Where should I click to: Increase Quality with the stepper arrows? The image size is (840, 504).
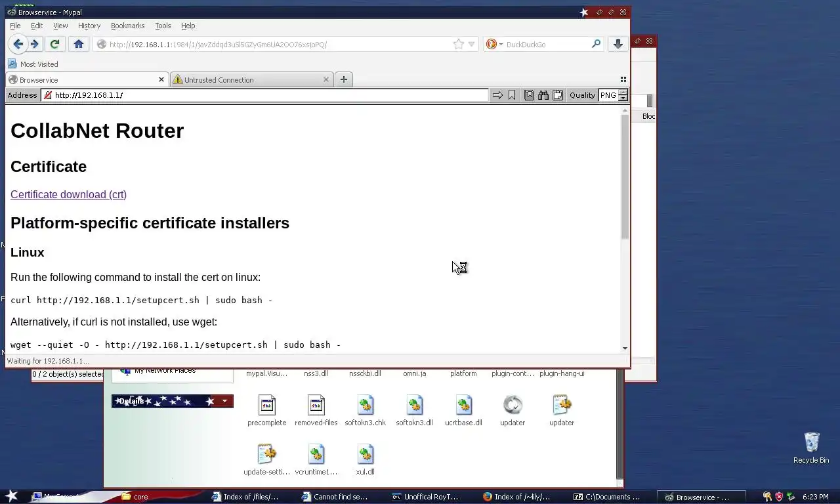click(x=623, y=93)
